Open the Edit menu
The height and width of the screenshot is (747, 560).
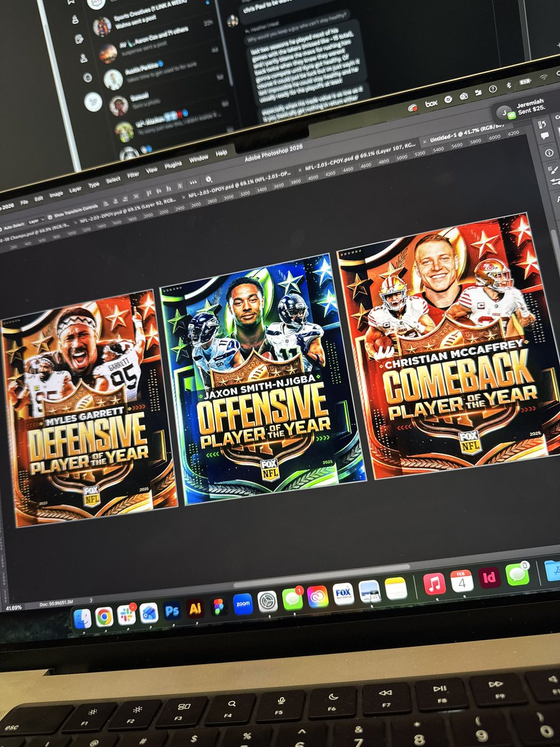coord(40,199)
